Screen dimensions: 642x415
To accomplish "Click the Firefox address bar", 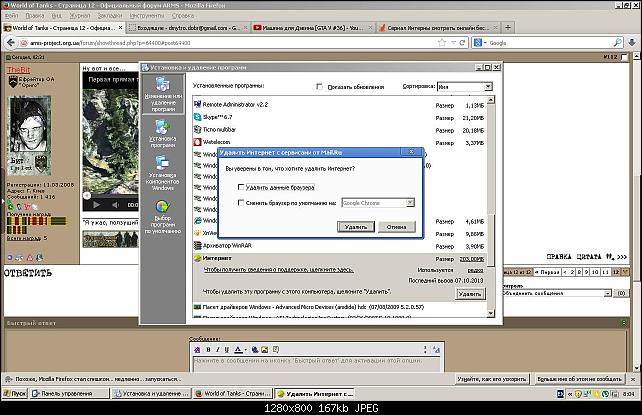I will tap(229, 43).
